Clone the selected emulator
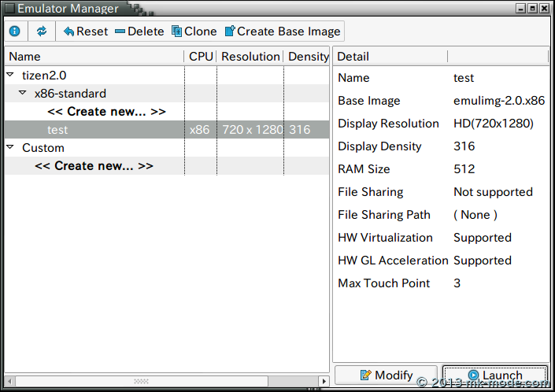 [x=194, y=31]
